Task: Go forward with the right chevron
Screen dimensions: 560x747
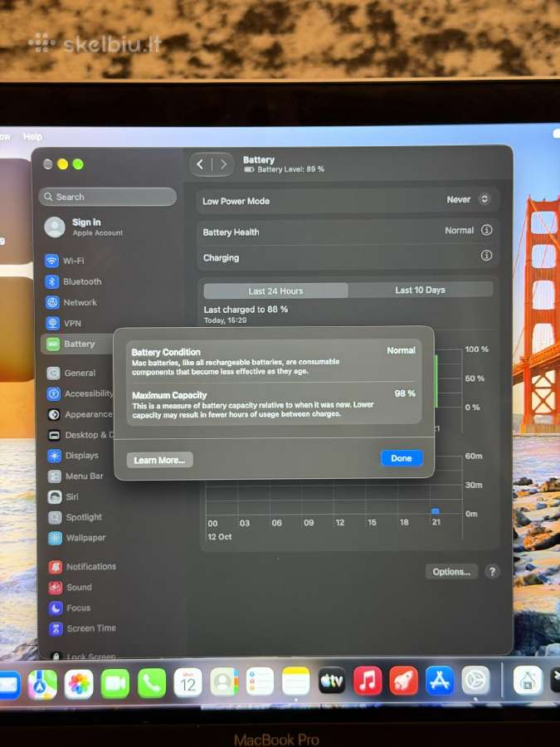Action: coord(223,164)
